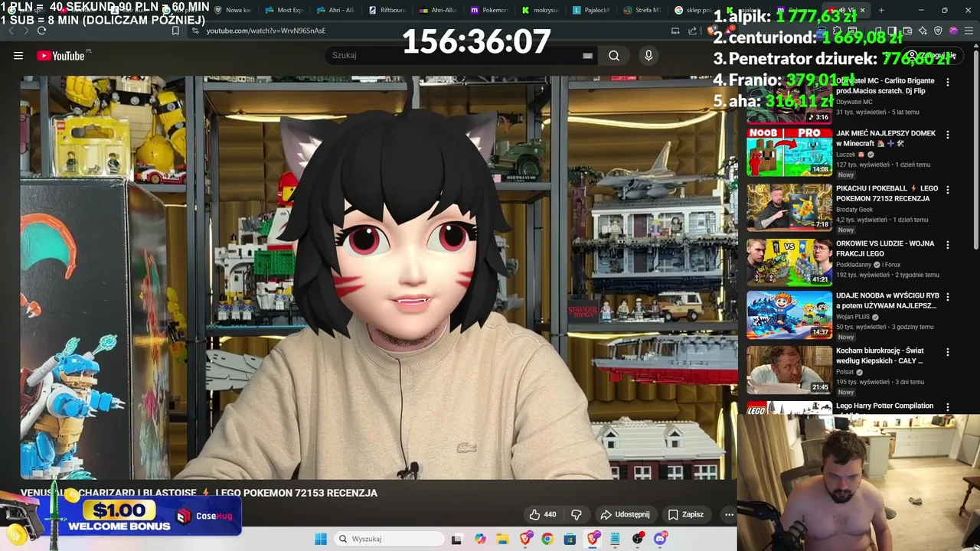Viewport: 980px width, 551px height.
Task: Switch to the 'mokrysuc' browser tab
Action: tap(541, 10)
